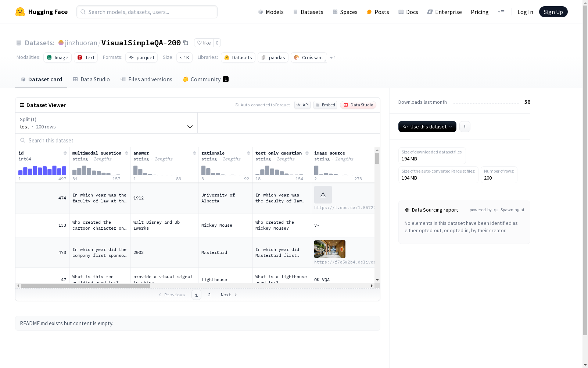Click the Log In link
Image resolution: width=588 pixels, height=368 pixels.
click(x=525, y=12)
